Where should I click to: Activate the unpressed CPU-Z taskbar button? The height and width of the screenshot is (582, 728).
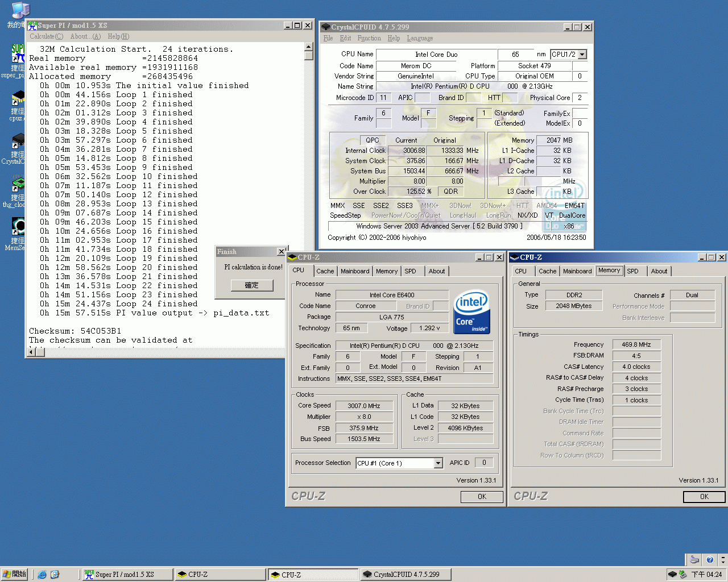click(x=220, y=575)
